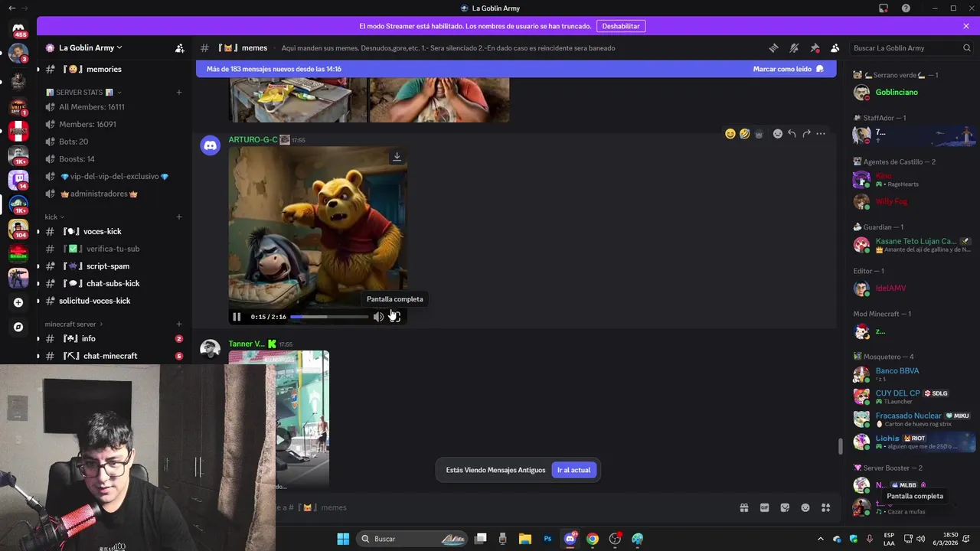
Task: Collapse the kick category
Action: 54,217
